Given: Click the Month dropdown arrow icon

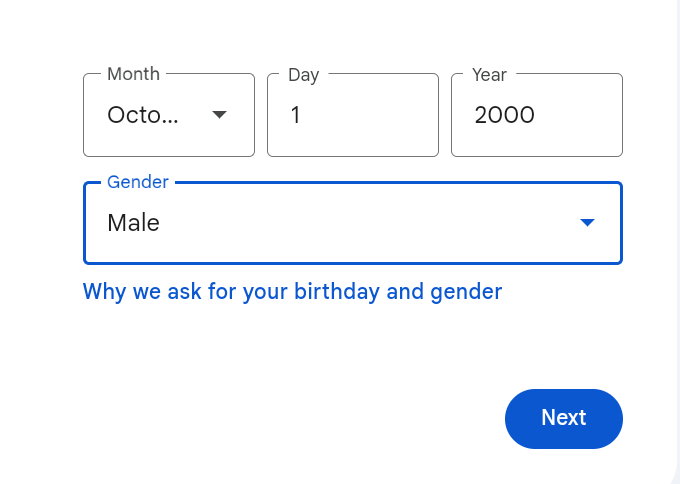Looking at the screenshot, I should tap(220, 115).
